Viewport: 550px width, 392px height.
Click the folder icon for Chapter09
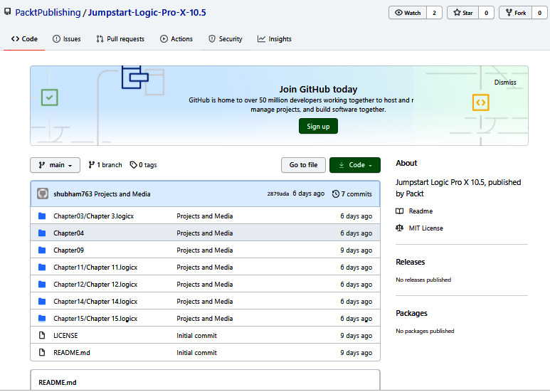42,250
